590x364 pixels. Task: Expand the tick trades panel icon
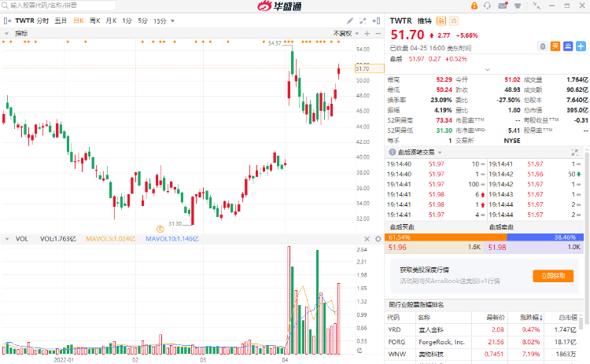point(574,152)
